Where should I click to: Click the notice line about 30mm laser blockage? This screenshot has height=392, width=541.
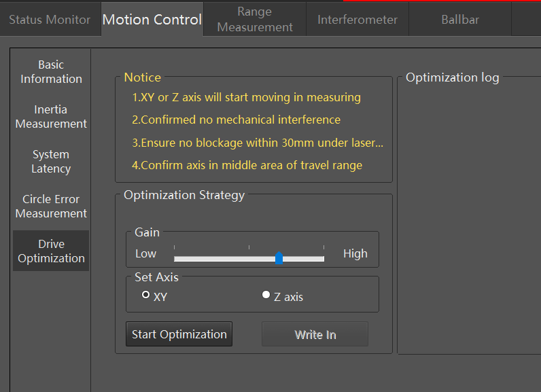tap(258, 143)
